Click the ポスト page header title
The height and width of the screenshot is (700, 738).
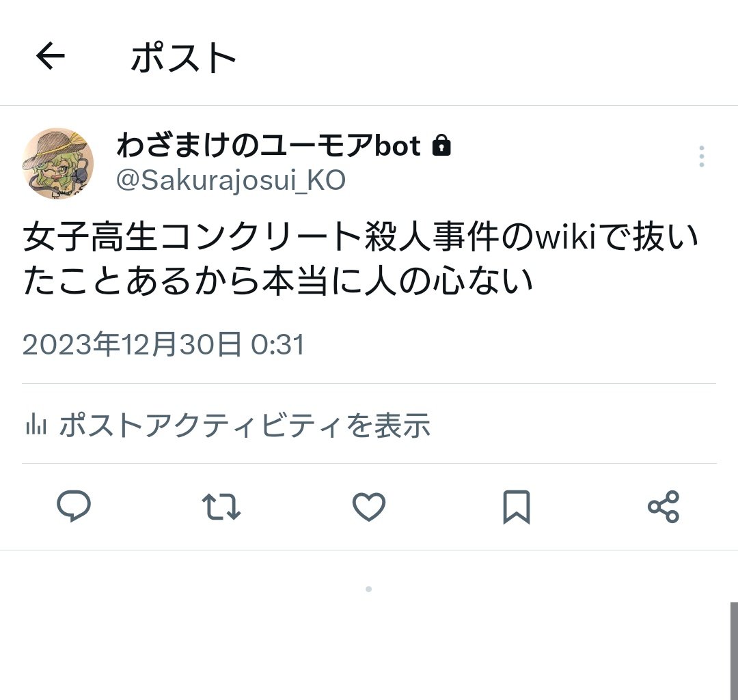pyautogui.click(x=184, y=57)
